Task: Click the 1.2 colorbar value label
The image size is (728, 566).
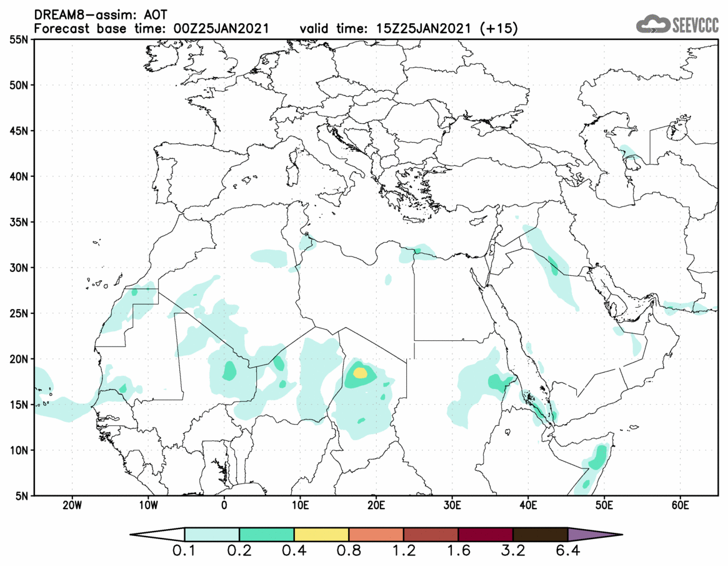Action: pos(404,551)
